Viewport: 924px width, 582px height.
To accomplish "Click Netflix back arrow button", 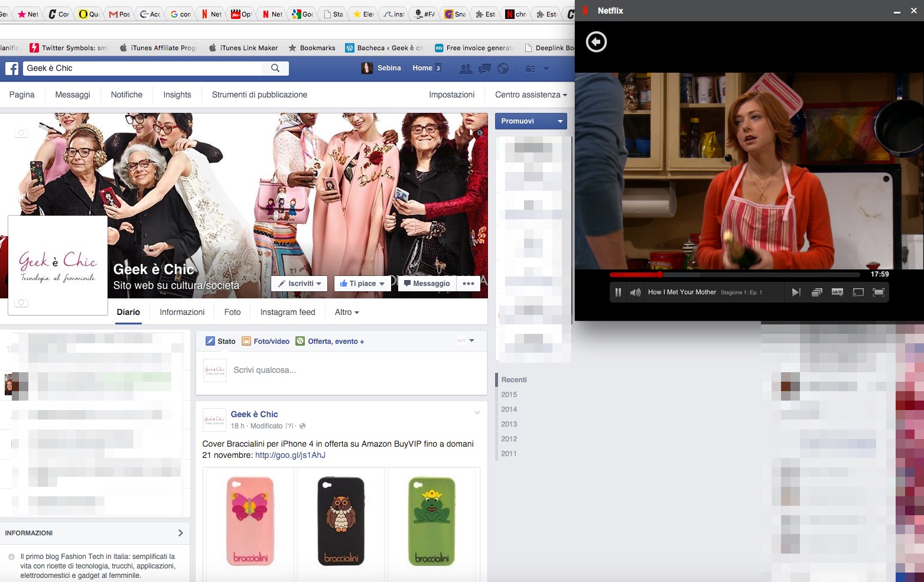I will (596, 42).
